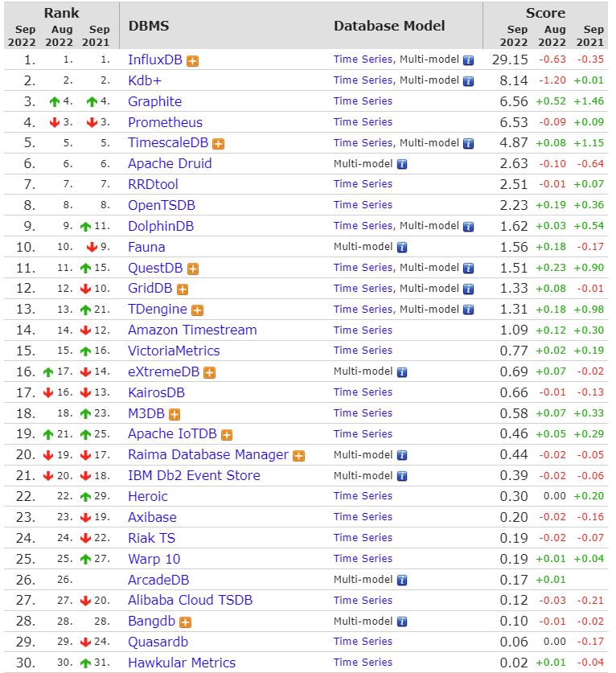Click the DBMS column header
This screenshot has height=673, width=616.
tap(149, 26)
